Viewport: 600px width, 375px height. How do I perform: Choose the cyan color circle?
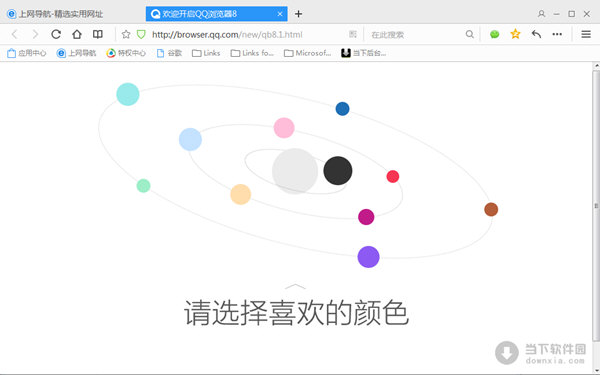(x=128, y=94)
